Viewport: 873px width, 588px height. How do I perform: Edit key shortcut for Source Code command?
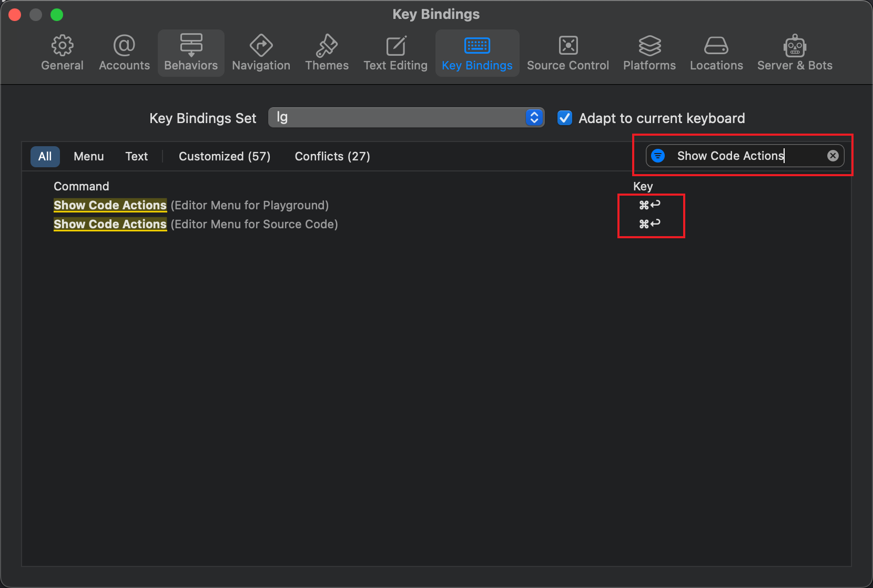click(650, 224)
